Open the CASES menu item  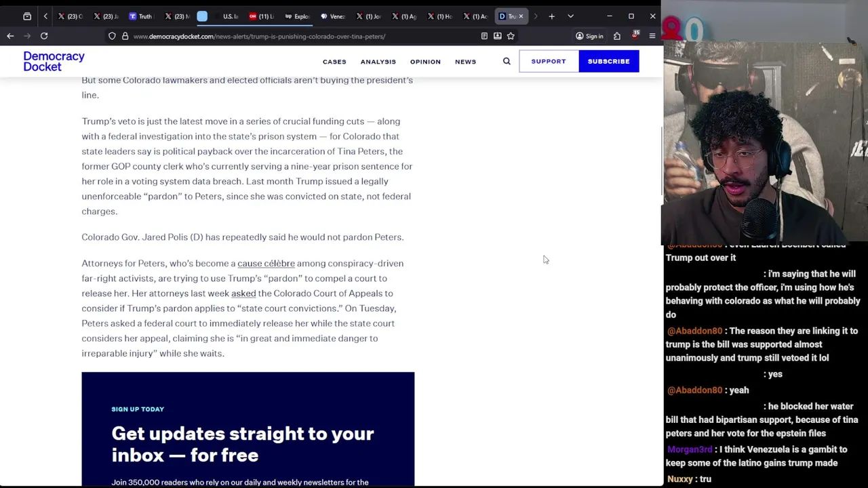pyautogui.click(x=334, y=62)
